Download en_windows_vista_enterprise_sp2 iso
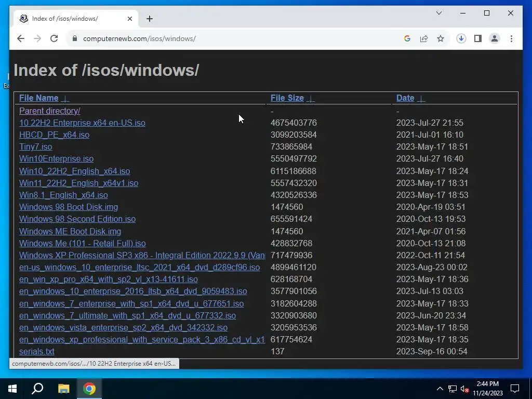Viewport: 532px width, 399px height. (123, 327)
